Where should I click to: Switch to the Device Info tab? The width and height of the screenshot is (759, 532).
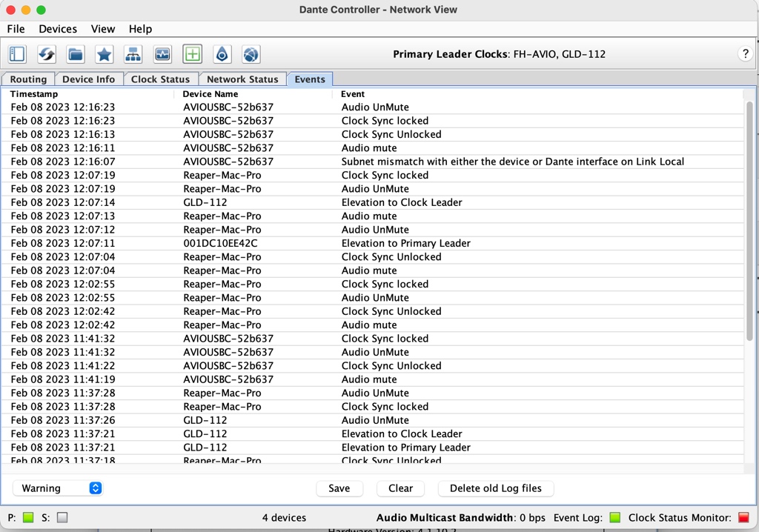89,79
